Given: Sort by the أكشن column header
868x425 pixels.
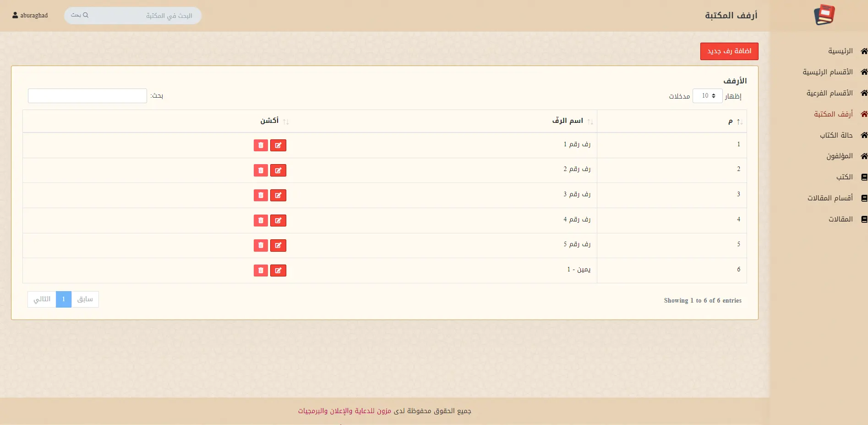Looking at the screenshot, I should (x=269, y=121).
